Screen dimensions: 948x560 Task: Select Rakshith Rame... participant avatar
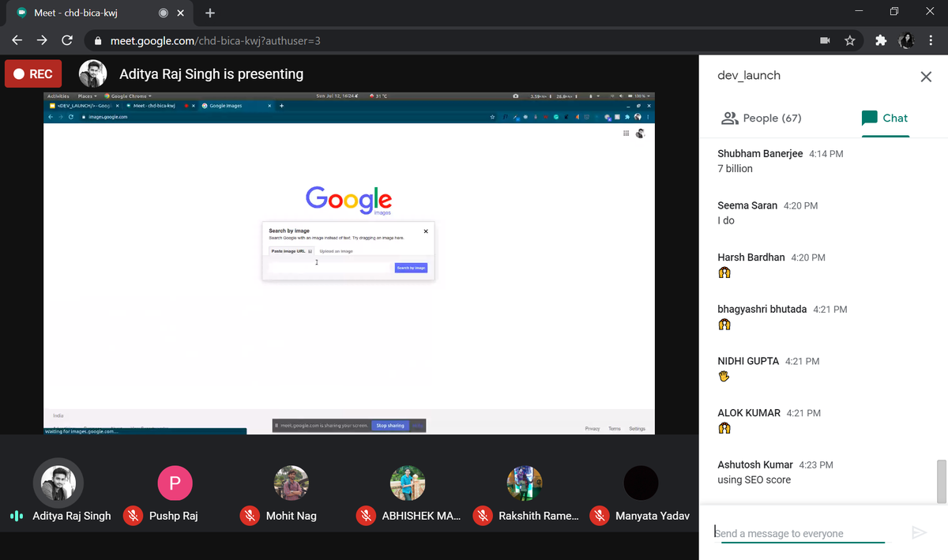pyautogui.click(x=525, y=483)
